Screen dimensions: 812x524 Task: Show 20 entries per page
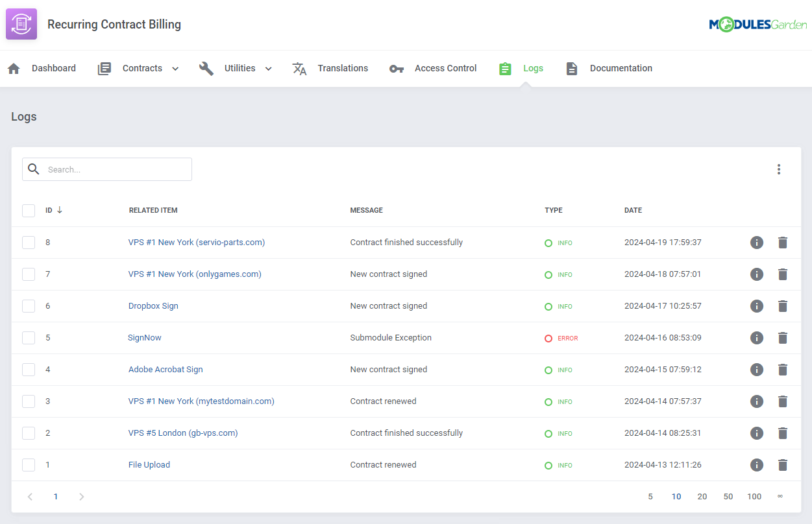pos(702,497)
